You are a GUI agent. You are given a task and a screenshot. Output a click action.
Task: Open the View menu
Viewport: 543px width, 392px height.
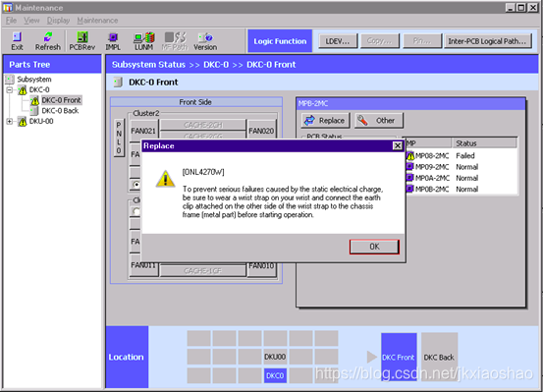point(31,21)
